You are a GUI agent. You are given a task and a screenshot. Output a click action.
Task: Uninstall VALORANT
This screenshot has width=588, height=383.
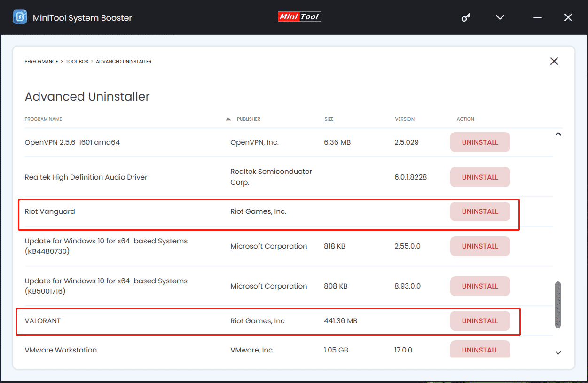[x=480, y=321]
